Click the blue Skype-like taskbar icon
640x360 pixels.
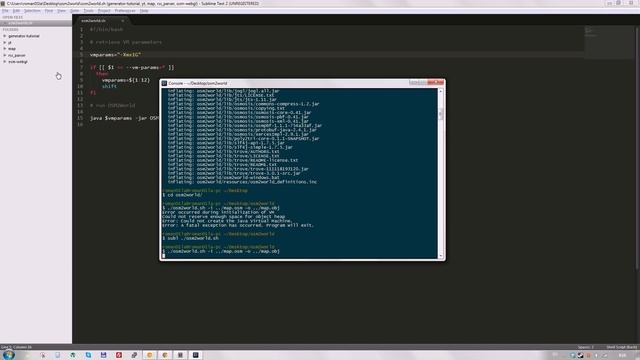(x=88, y=355)
